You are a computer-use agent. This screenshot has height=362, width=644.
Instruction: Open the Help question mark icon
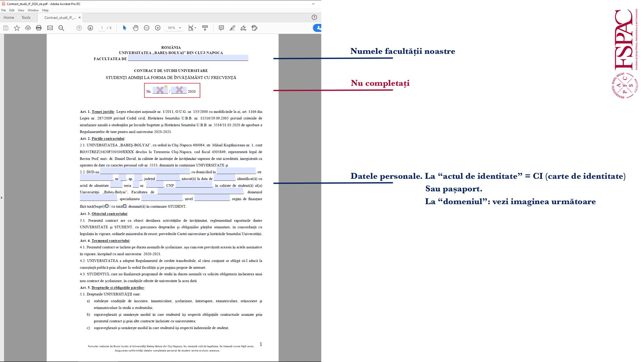pos(314,17)
